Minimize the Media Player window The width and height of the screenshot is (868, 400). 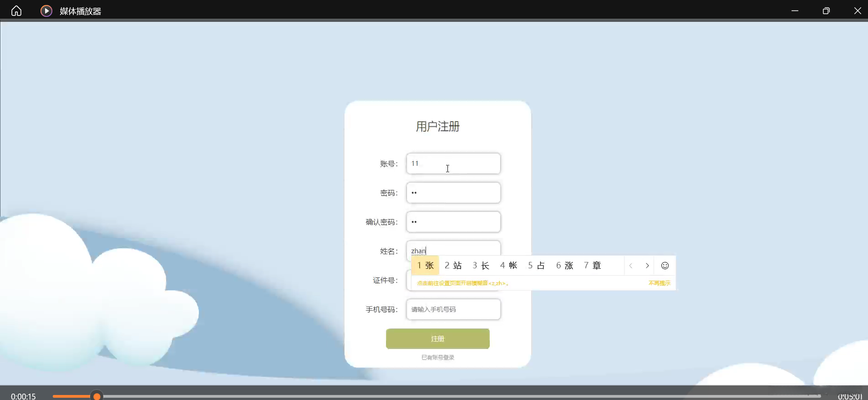click(x=795, y=10)
